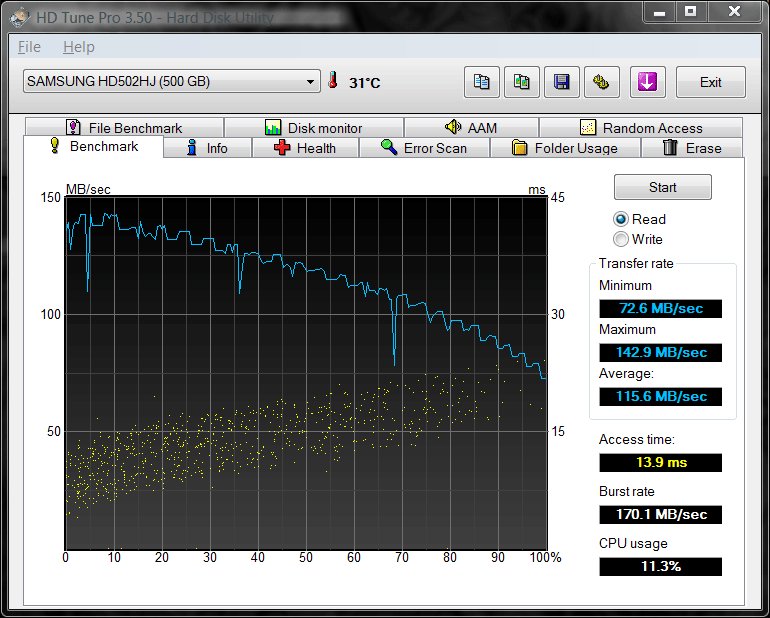Click the Error Scan magnifier icon
The width and height of the screenshot is (770, 618).
coord(389,147)
